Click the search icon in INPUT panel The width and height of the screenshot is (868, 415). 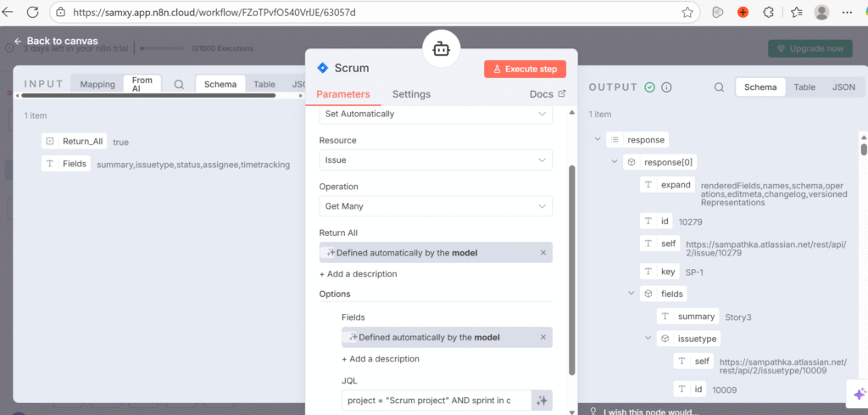point(179,84)
